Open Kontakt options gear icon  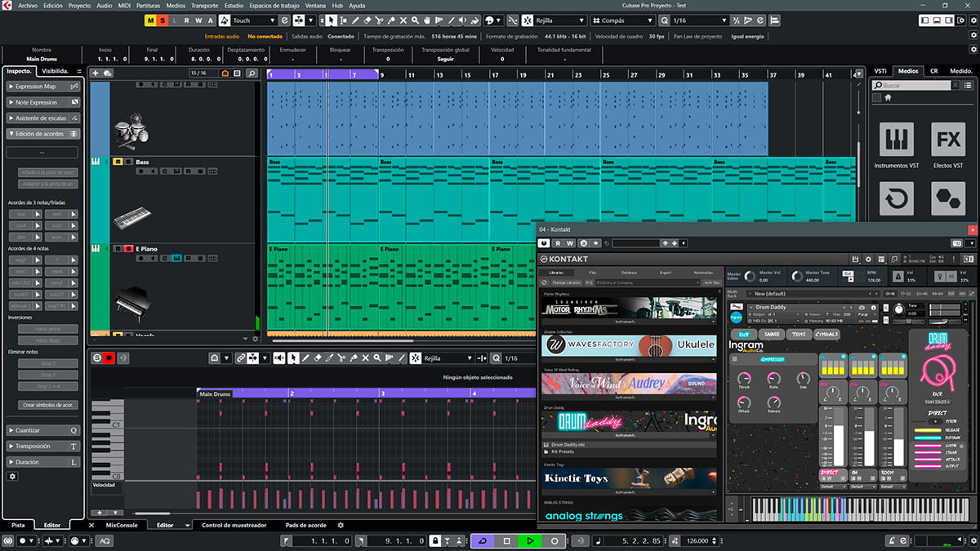[868, 259]
